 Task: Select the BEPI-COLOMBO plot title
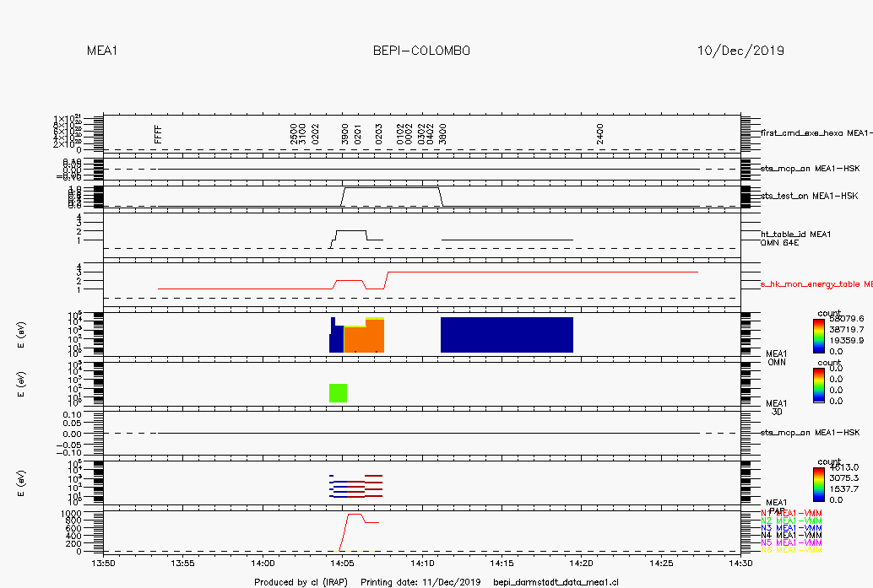tap(421, 51)
